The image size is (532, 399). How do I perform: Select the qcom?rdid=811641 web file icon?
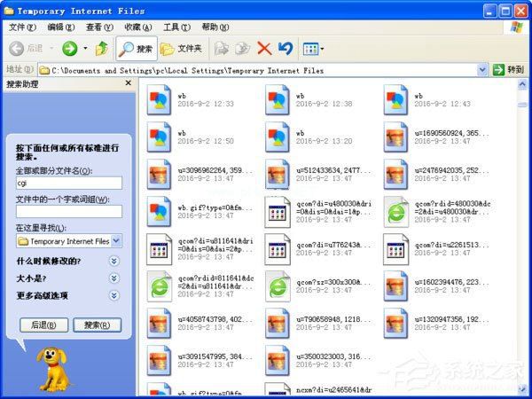coord(159,286)
